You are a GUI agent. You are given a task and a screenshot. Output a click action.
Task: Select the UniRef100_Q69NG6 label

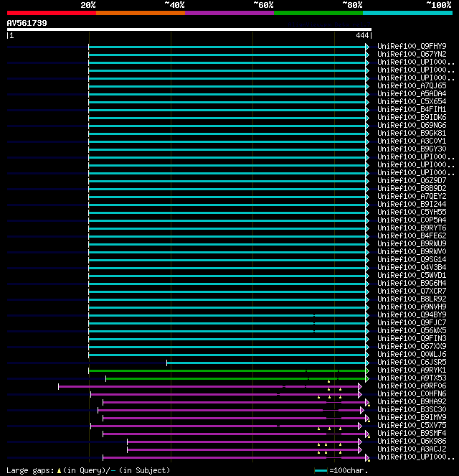412,125
